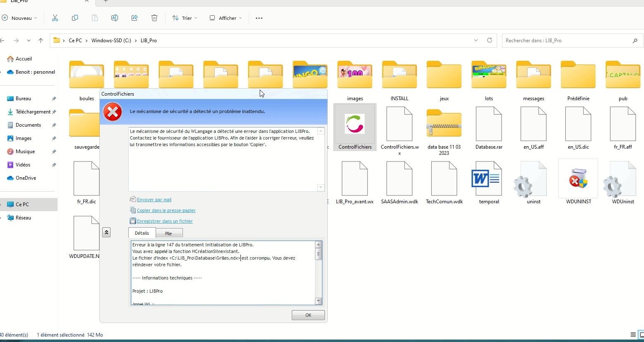Expand the address bar history dropdown
The width and height of the screenshot is (644, 342).
coord(476,40)
